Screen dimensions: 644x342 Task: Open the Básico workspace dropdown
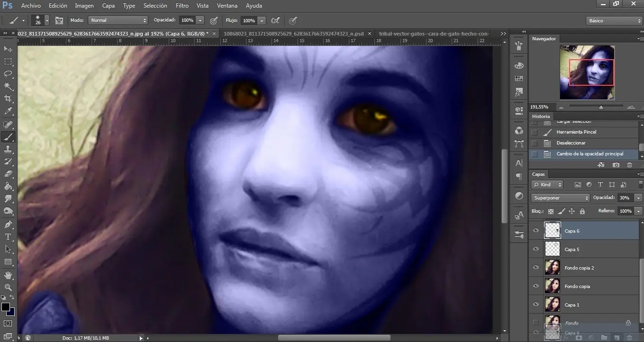pyautogui.click(x=614, y=21)
